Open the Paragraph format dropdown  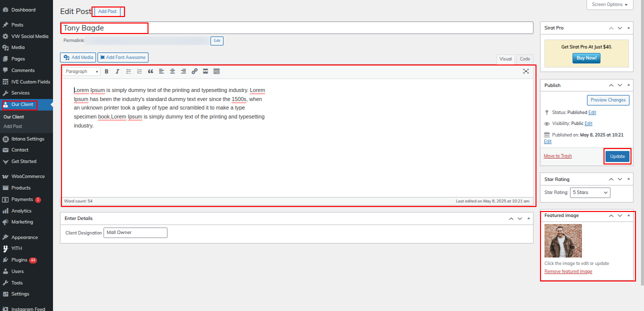click(x=81, y=71)
